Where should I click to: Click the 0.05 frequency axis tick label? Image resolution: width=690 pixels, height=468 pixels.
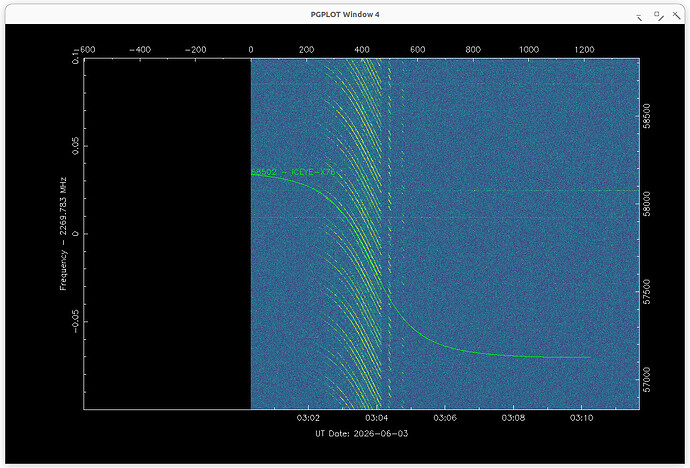[76, 146]
